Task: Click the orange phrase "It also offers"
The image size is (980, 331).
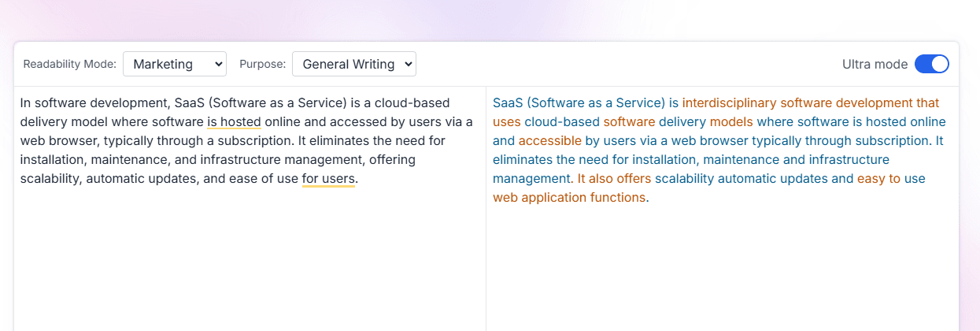Action: [614, 178]
